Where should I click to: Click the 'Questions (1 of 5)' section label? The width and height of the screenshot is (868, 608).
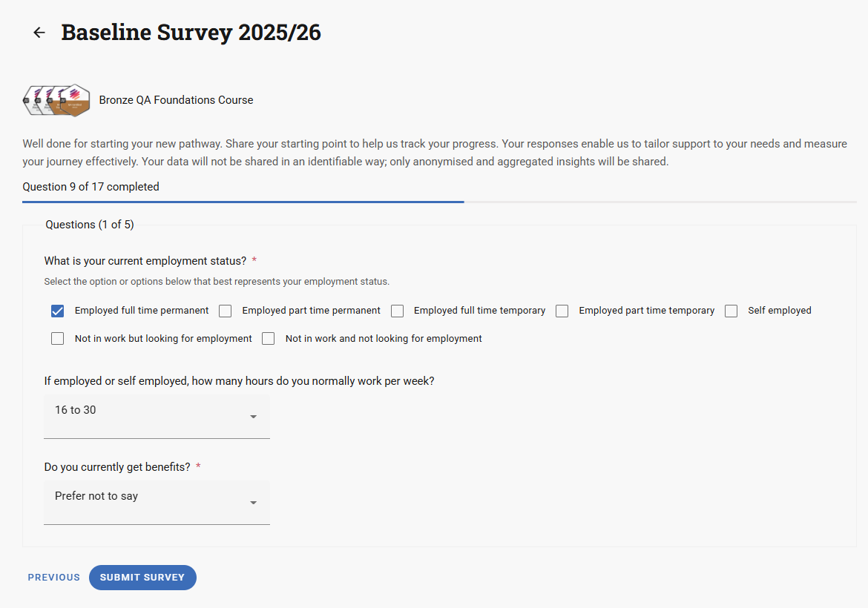pos(90,225)
